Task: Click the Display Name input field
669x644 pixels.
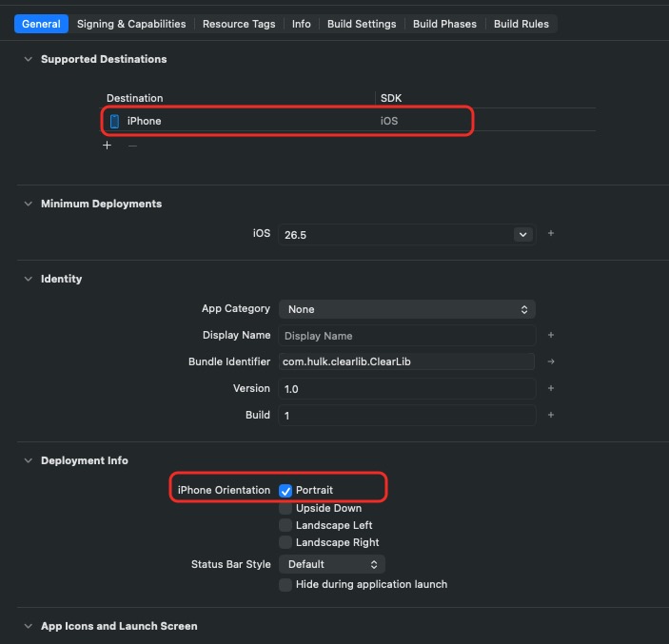Action: [407, 336]
